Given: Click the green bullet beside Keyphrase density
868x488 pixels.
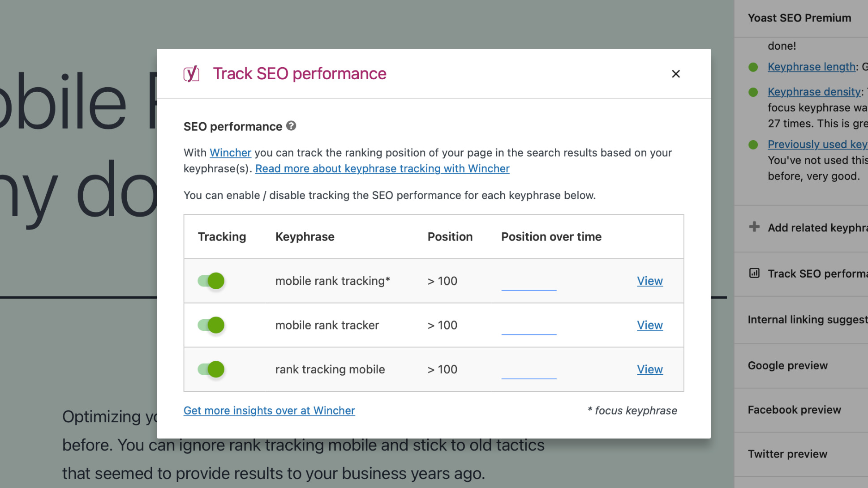Looking at the screenshot, I should 754,91.
